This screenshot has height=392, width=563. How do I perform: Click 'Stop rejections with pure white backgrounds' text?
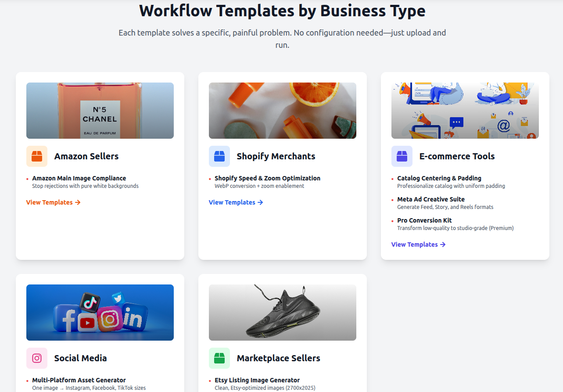85,186
